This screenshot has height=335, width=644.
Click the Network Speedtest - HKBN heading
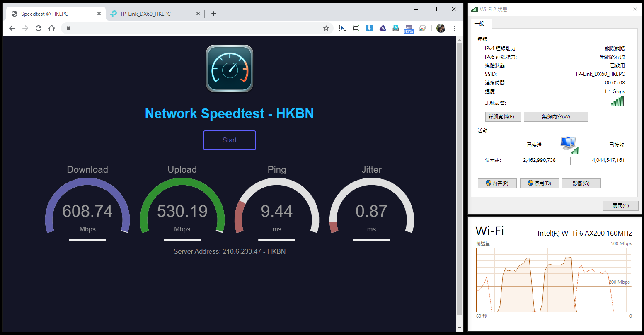coord(230,113)
